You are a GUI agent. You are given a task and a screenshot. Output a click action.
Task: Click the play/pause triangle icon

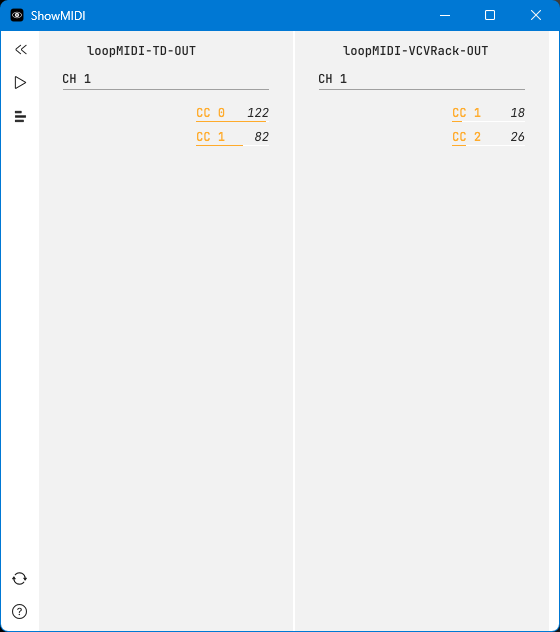(20, 83)
